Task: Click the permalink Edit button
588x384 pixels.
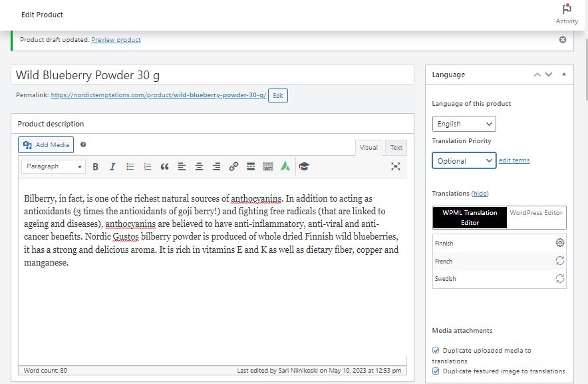Action: coord(278,95)
